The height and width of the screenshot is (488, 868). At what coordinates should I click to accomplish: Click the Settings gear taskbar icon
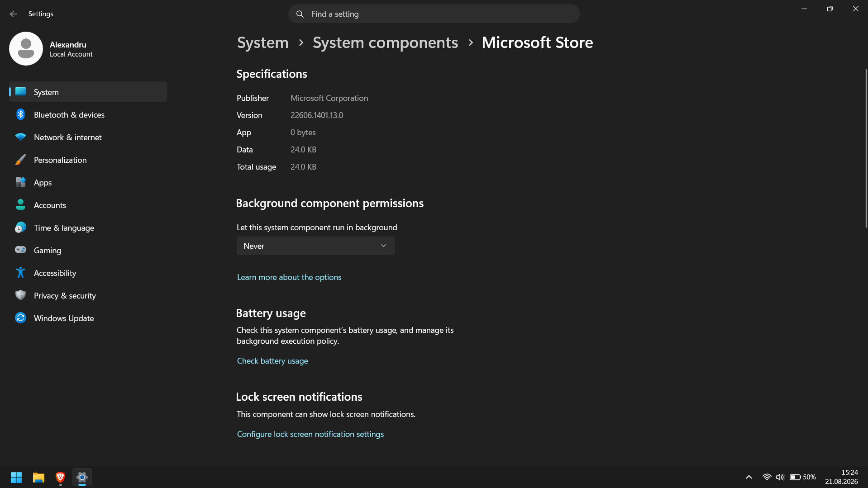[82, 477]
